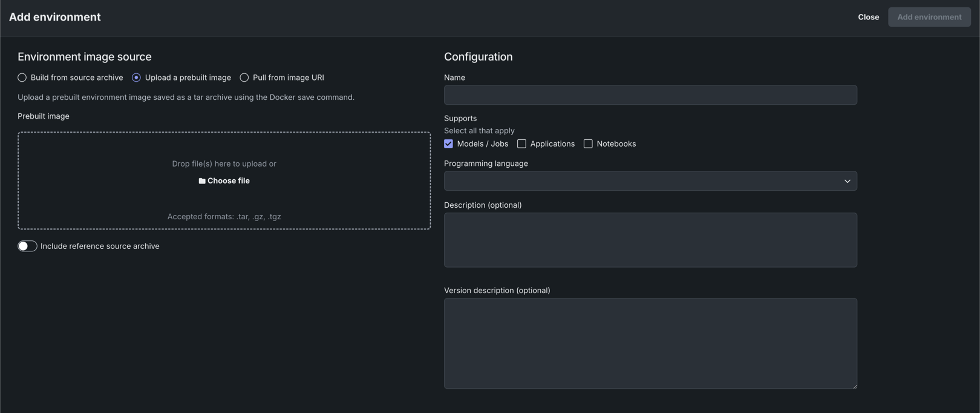This screenshot has width=980, height=413.
Task: Choose the Pull from image URI option
Action: coord(244,78)
